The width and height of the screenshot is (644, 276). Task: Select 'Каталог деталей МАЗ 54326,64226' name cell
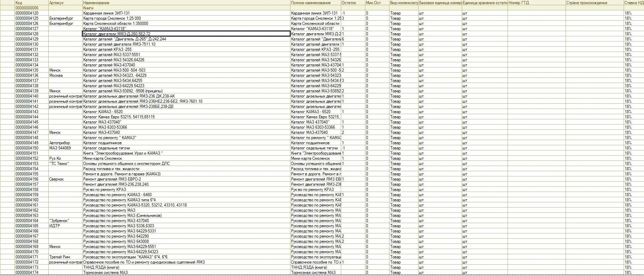pyautogui.click(x=186, y=60)
